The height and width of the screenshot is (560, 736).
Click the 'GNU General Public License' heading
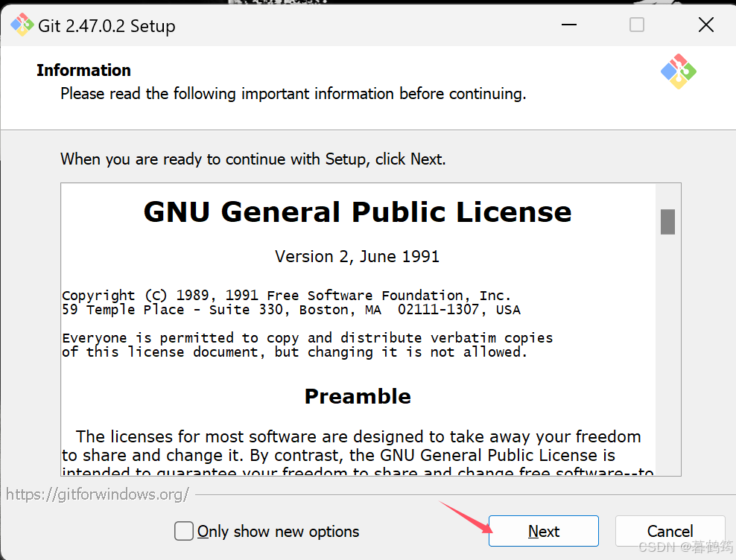358,211
